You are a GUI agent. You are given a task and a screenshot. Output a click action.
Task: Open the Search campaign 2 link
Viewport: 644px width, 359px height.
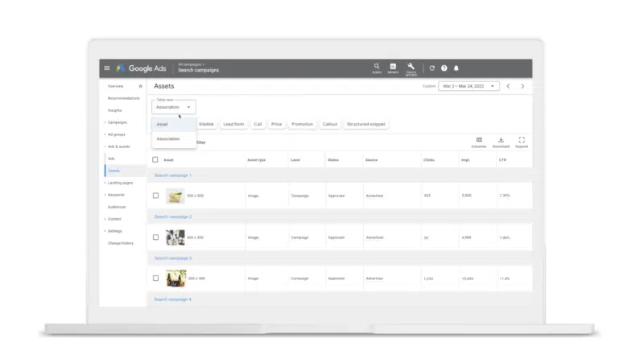click(173, 217)
